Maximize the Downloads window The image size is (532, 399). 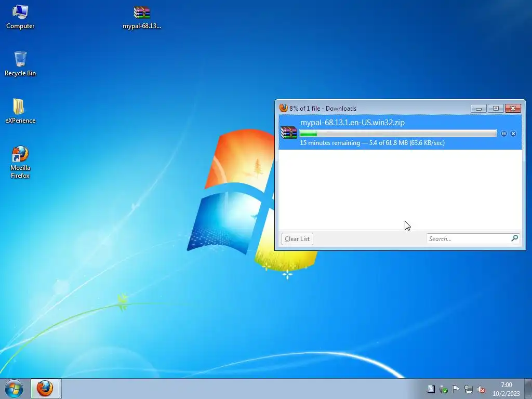[x=496, y=109]
